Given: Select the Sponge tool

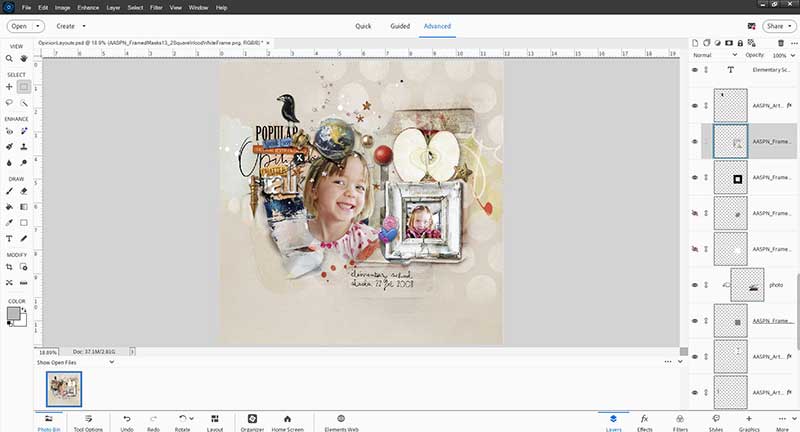Looking at the screenshot, I should pos(24,163).
